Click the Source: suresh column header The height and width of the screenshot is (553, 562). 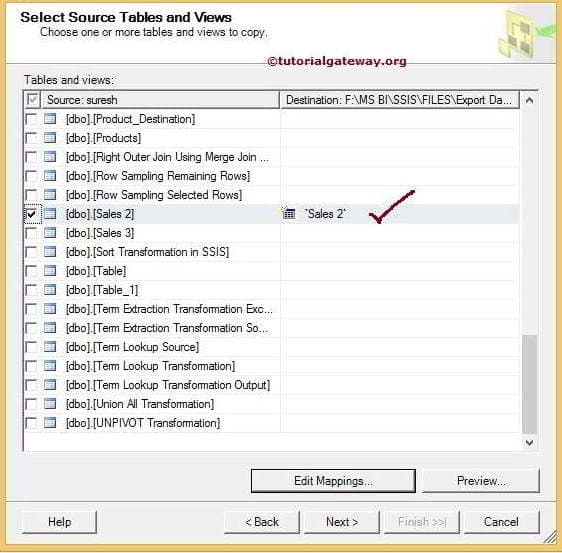click(x=161, y=100)
